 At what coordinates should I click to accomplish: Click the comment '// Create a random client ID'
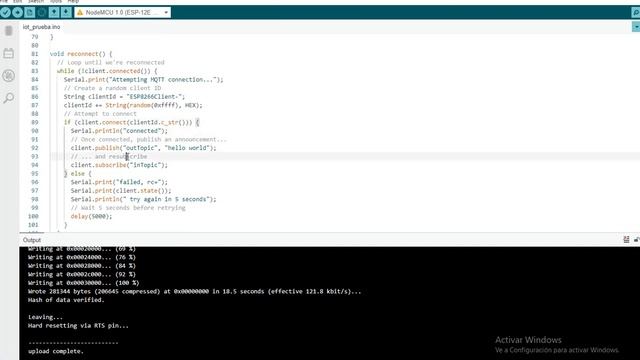pyautogui.click(x=112, y=88)
